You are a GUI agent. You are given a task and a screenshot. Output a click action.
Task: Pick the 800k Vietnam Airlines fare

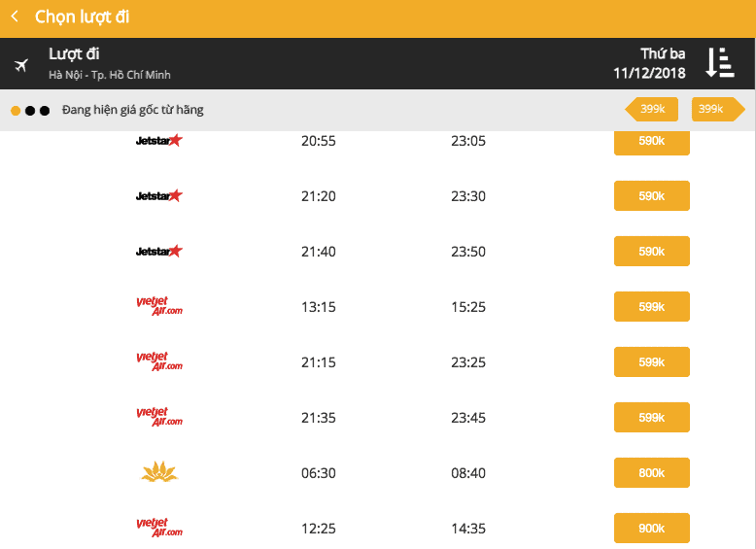point(652,473)
